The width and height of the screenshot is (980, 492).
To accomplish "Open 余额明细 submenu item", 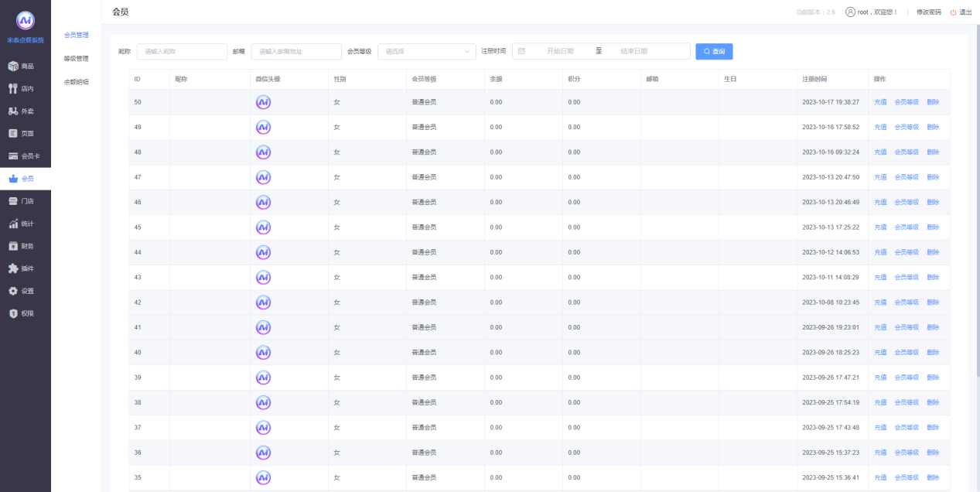I will click(x=76, y=82).
